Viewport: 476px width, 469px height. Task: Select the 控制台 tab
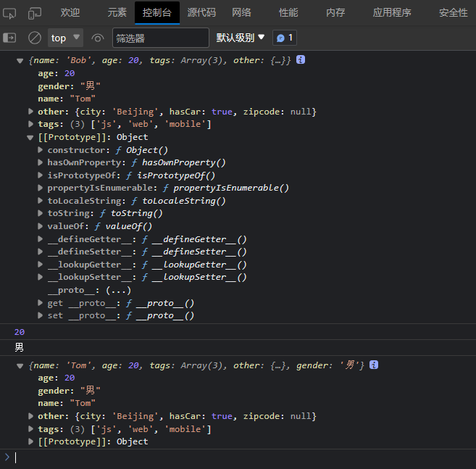pos(157,13)
